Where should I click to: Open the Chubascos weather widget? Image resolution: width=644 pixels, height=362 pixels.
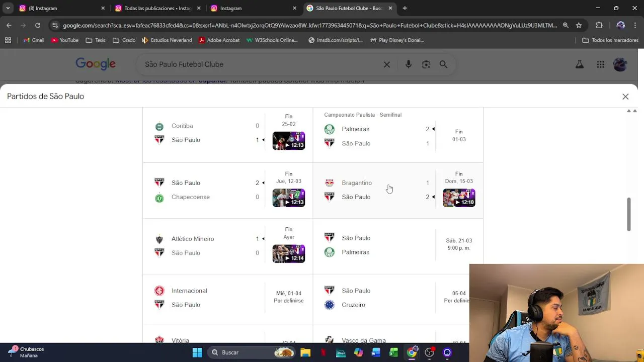coord(26,352)
